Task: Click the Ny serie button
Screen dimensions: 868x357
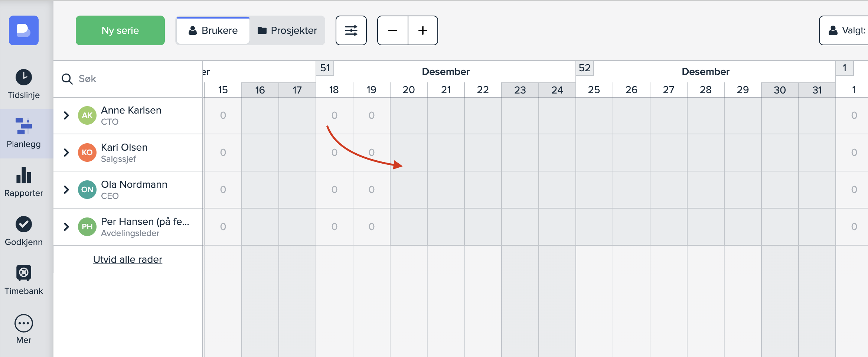Action: point(120,30)
